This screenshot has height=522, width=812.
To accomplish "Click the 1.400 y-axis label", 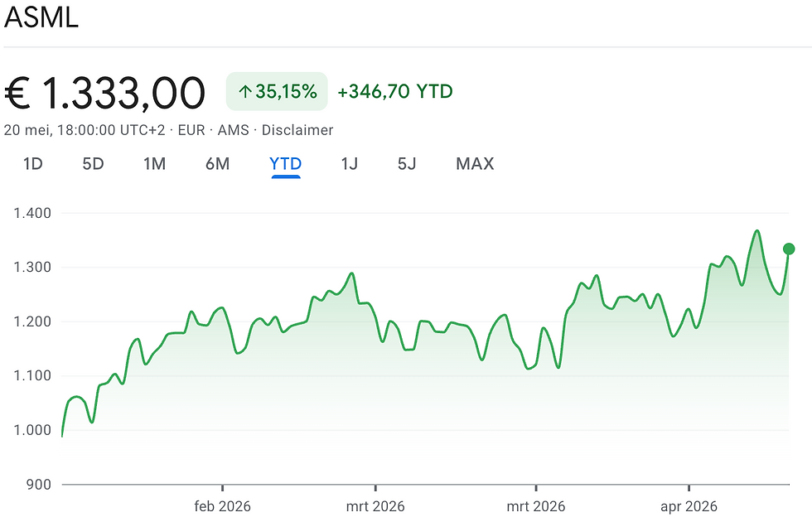I will [x=32, y=213].
